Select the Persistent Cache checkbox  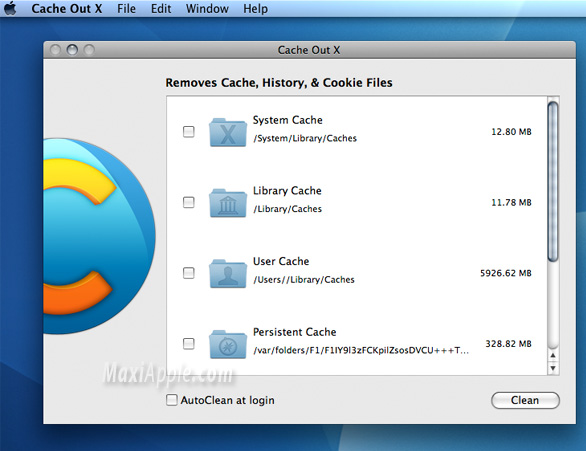pos(189,343)
